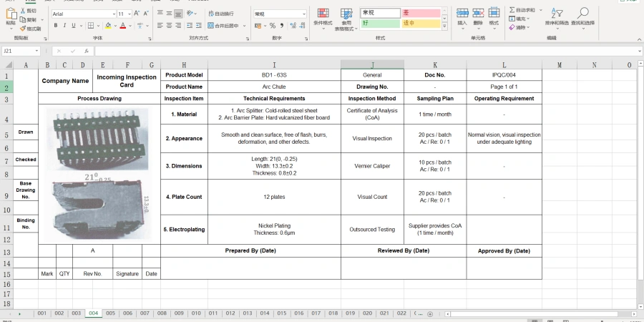Expand the cell styles gallery

[x=444, y=26]
